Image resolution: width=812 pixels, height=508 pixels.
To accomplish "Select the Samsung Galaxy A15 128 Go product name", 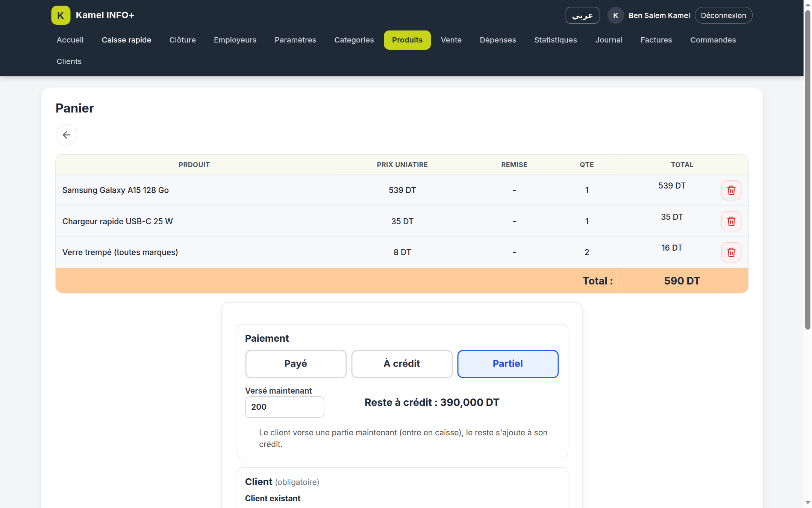I will pyautogui.click(x=115, y=190).
